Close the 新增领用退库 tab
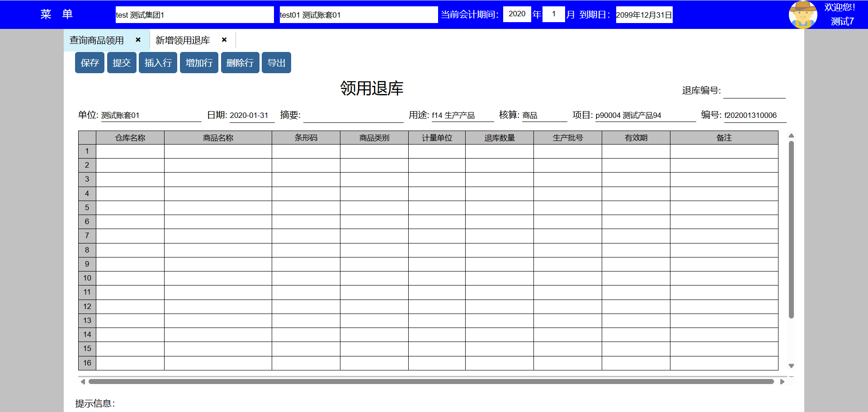Image resolution: width=868 pixels, height=412 pixels. 224,40
